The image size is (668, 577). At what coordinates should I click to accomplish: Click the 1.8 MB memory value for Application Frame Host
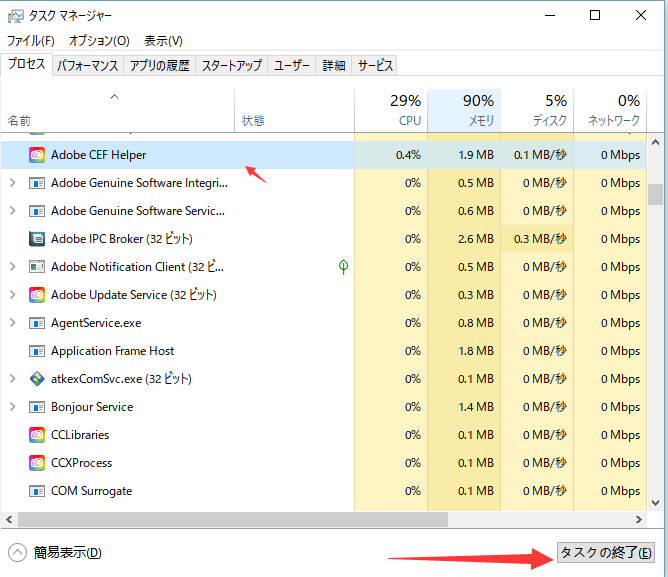[476, 351]
